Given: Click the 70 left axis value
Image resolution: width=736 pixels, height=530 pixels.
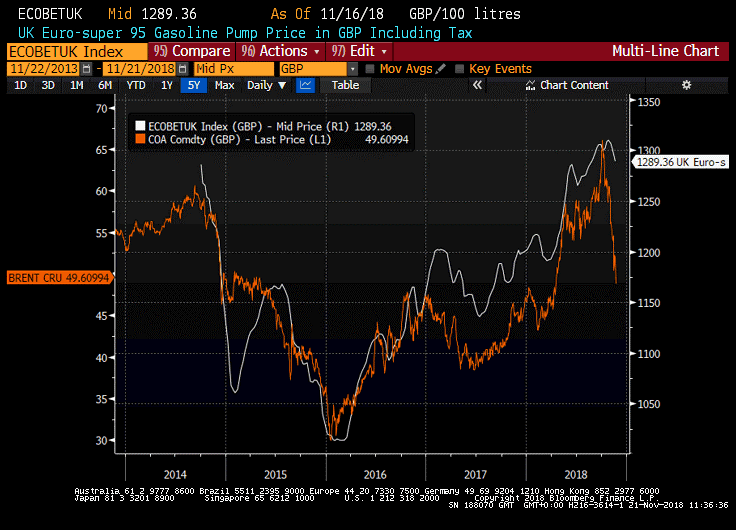Looking at the screenshot, I should pos(101,108).
